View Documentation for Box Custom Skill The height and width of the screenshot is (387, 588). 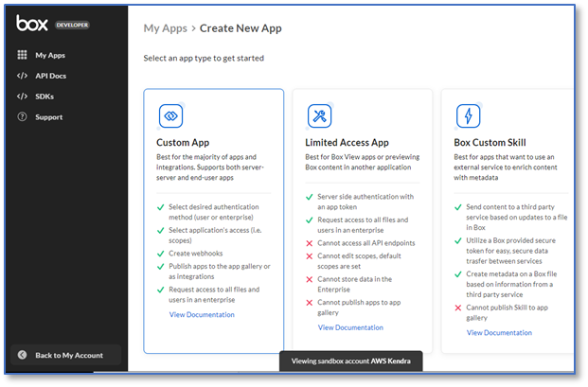(x=499, y=333)
